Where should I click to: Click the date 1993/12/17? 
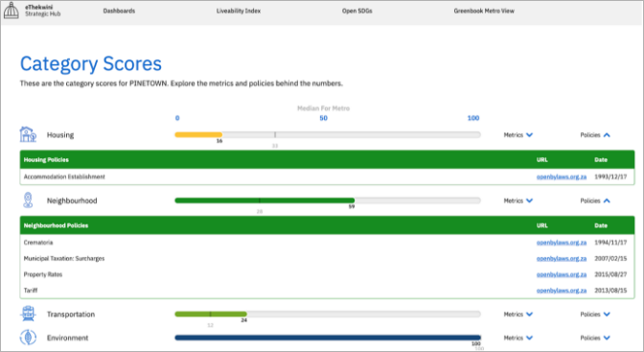[x=610, y=176]
